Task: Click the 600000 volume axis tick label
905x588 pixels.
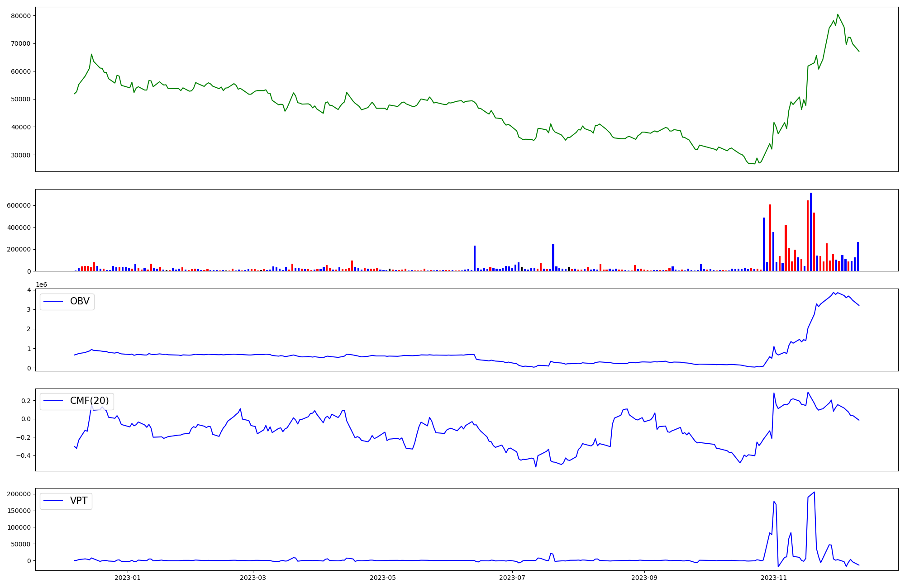Action: 19,205
